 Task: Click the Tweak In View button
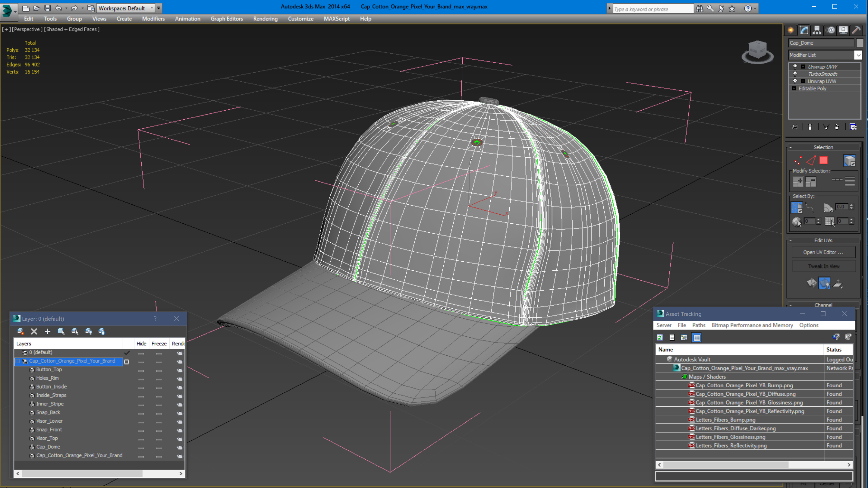point(823,266)
